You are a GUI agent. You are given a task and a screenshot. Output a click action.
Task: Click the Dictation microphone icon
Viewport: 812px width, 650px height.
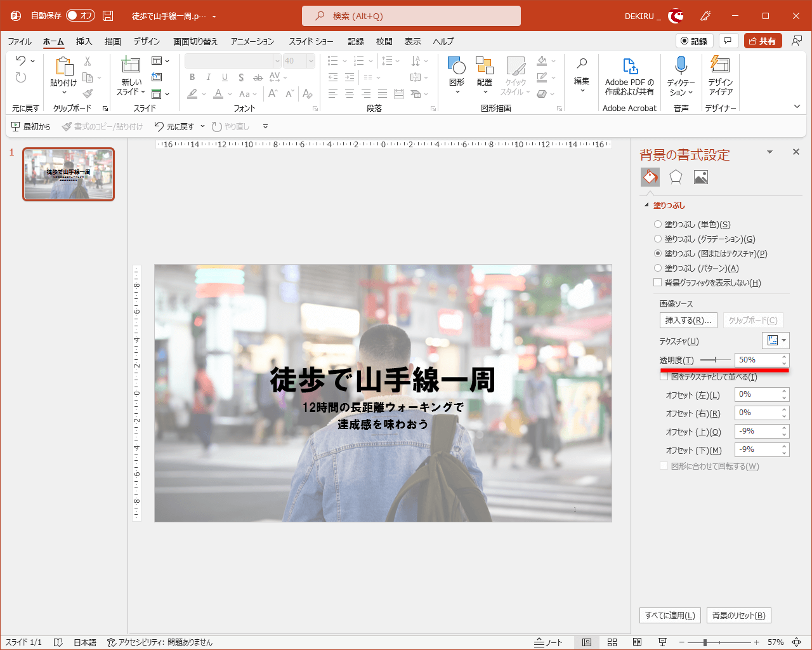[681, 65]
